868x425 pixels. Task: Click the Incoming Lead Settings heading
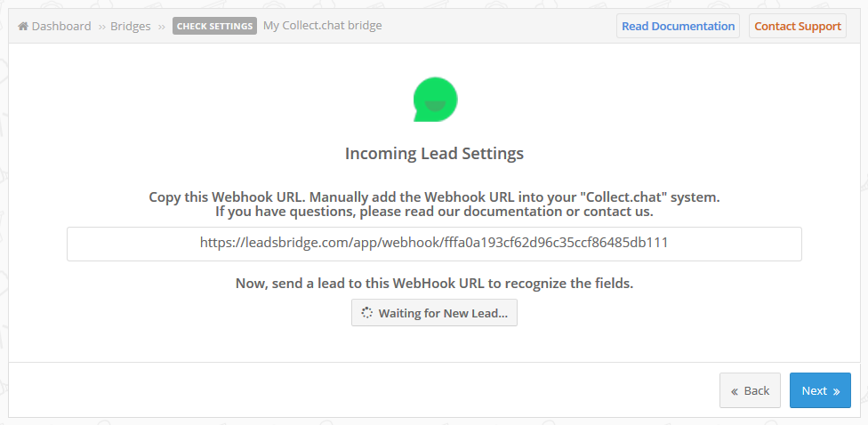(x=435, y=153)
